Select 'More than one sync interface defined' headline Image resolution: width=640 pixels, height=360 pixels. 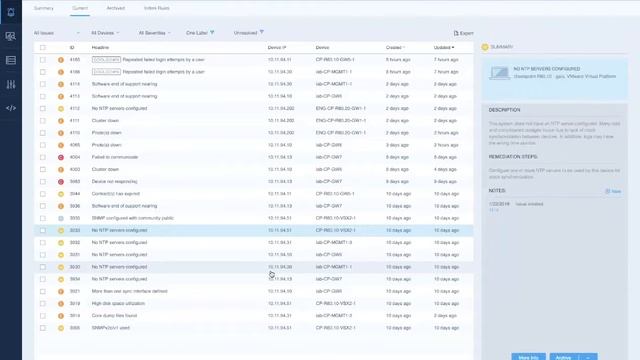129,291
